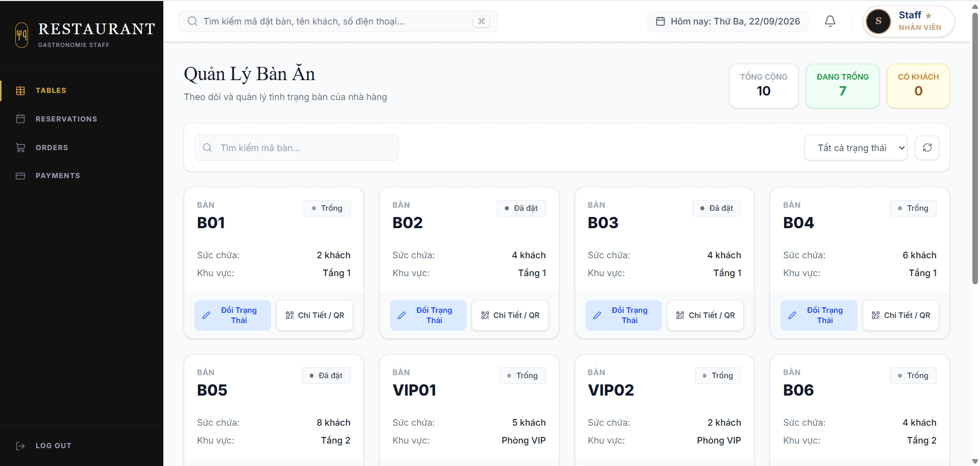Click 'Đổi Trạng Thái' for table B01

point(233,315)
